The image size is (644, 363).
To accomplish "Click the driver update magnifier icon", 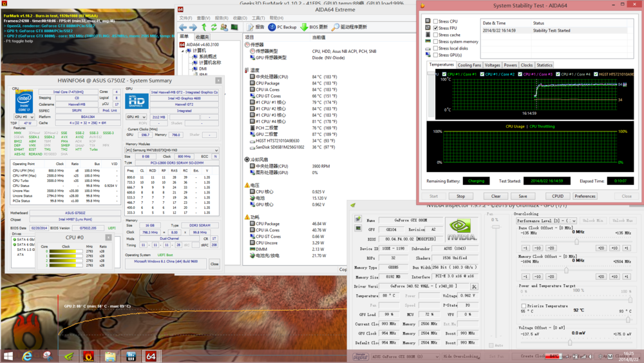I will 335,27.
